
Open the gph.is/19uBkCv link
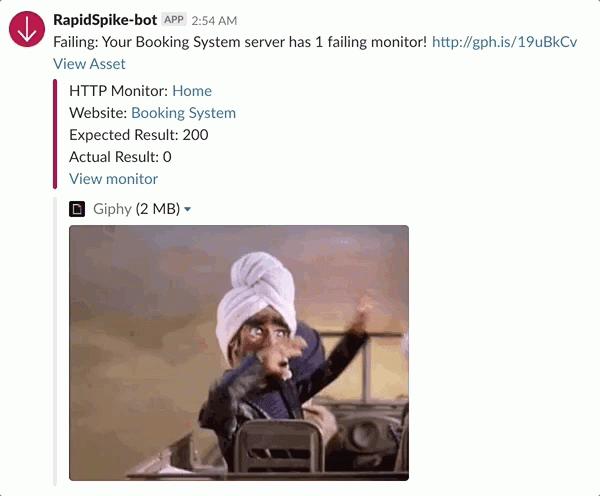(x=504, y=42)
